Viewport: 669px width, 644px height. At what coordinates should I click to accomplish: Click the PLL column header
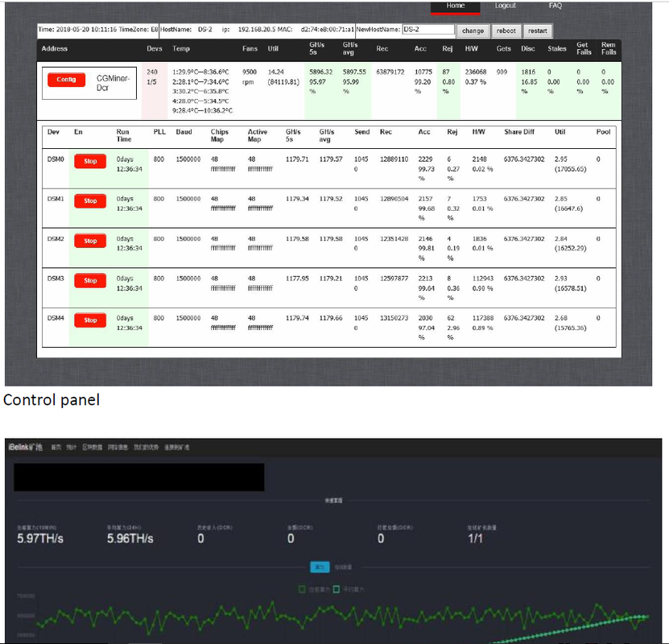[x=159, y=132]
